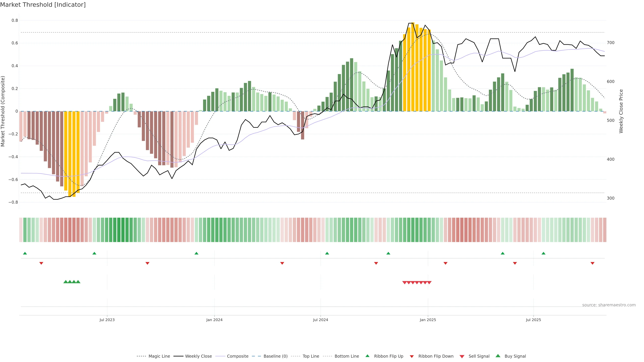
Task: Click the Baseline (0) legend label
Action: click(x=276, y=356)
